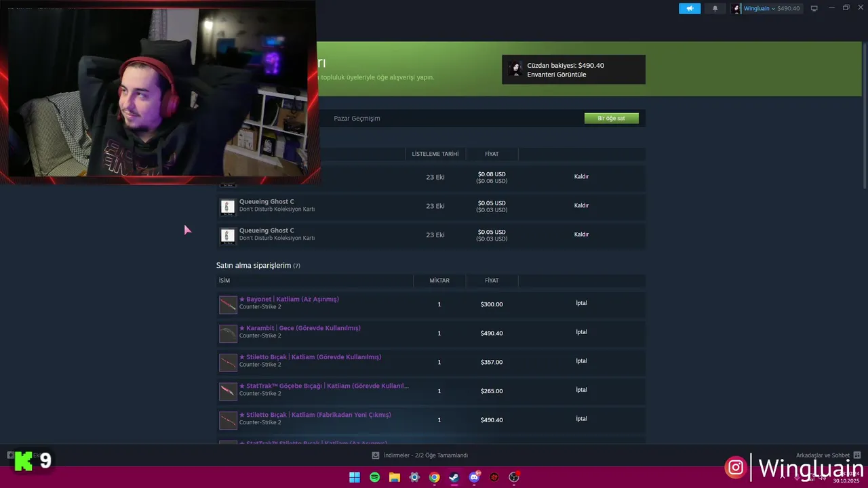Open Envanteri Görüntüle link
Screen dimensions: 868x488
pyautogui.click(x=556, y=75)
